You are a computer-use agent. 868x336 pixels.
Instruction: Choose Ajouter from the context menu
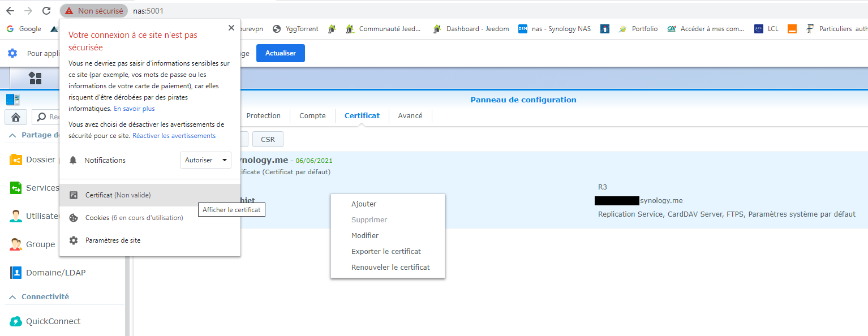[388, 204]
